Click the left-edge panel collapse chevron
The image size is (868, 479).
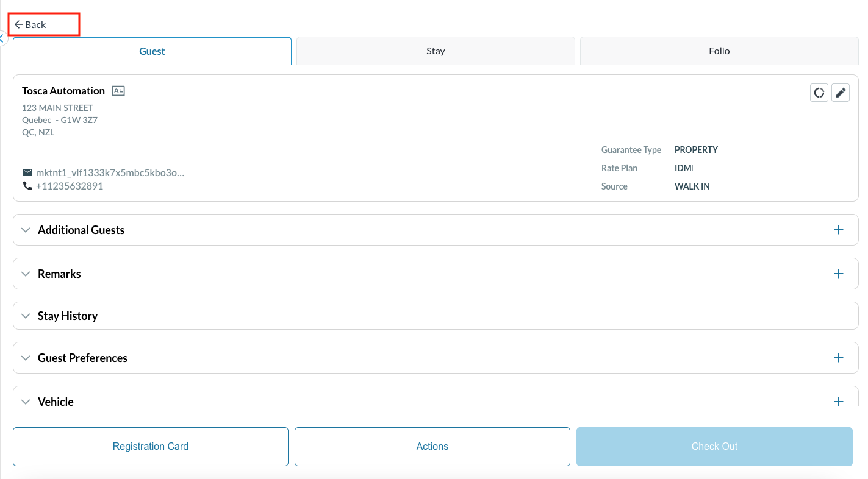click(x=3, y=38)
